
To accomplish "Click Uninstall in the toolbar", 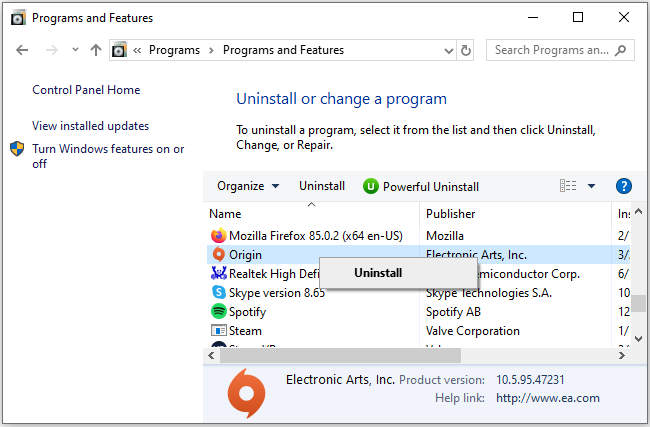I will click(322, 186).
